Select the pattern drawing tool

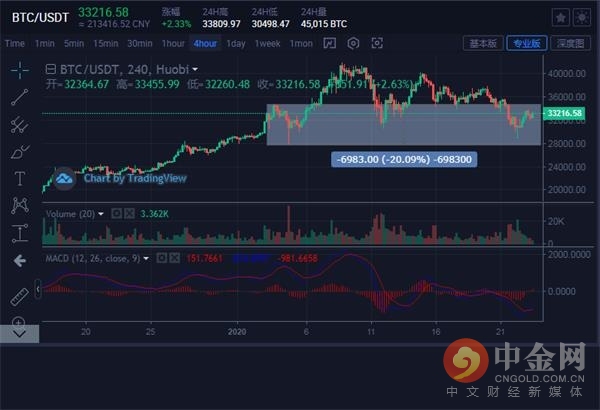(x=20, y=206)
